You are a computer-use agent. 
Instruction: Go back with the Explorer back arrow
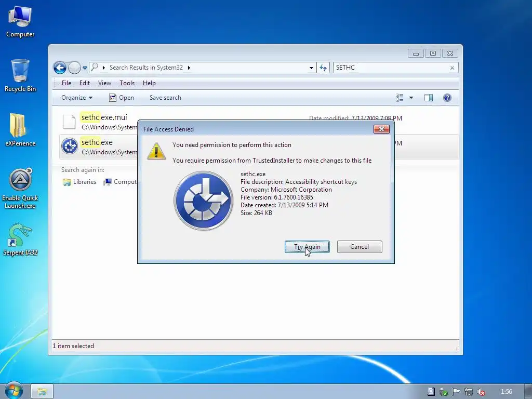[60, 68]
